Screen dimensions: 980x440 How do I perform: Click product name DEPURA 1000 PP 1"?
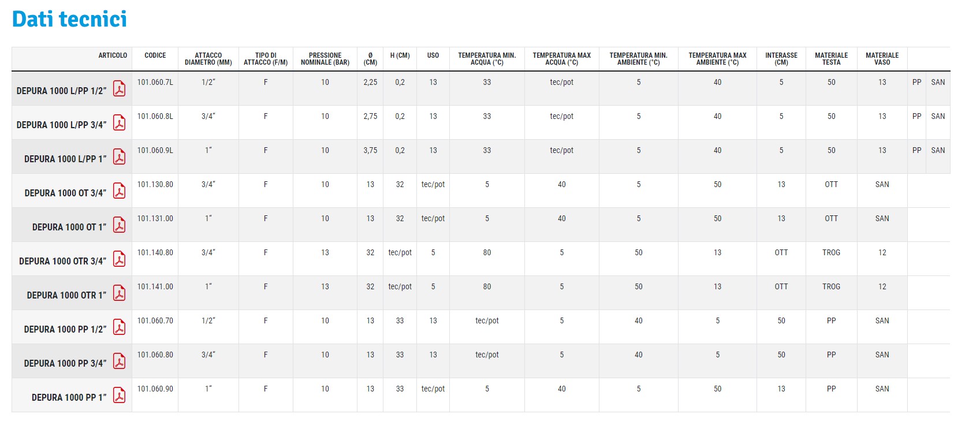pos(69,398)
